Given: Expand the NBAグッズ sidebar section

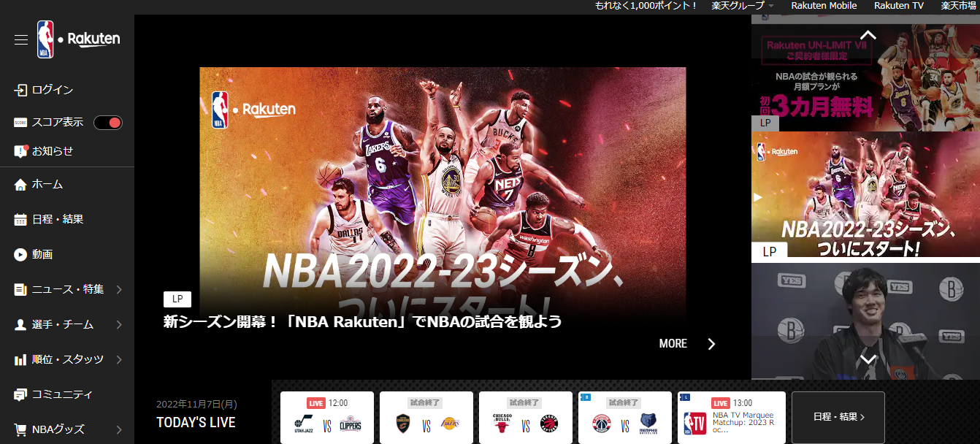Looking at the screenshot, I should tap(20, 429).
